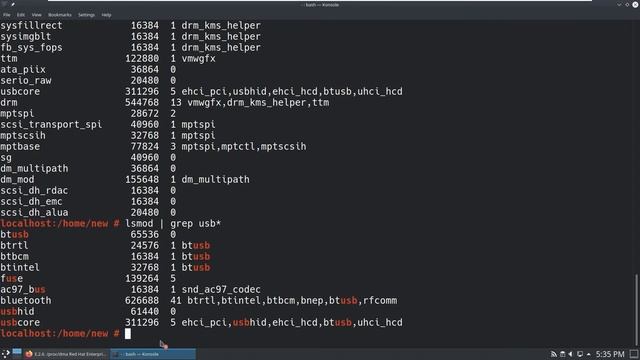Open the display tray icon

(580, 354)
